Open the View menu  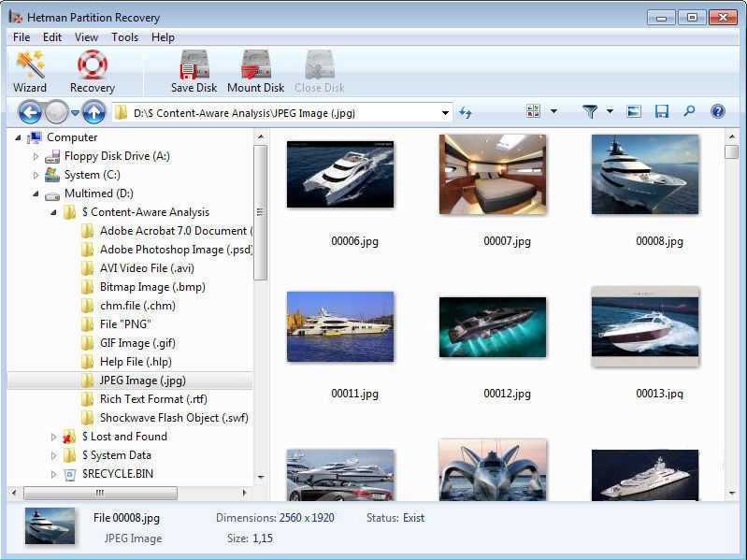[x=86, y=37]
